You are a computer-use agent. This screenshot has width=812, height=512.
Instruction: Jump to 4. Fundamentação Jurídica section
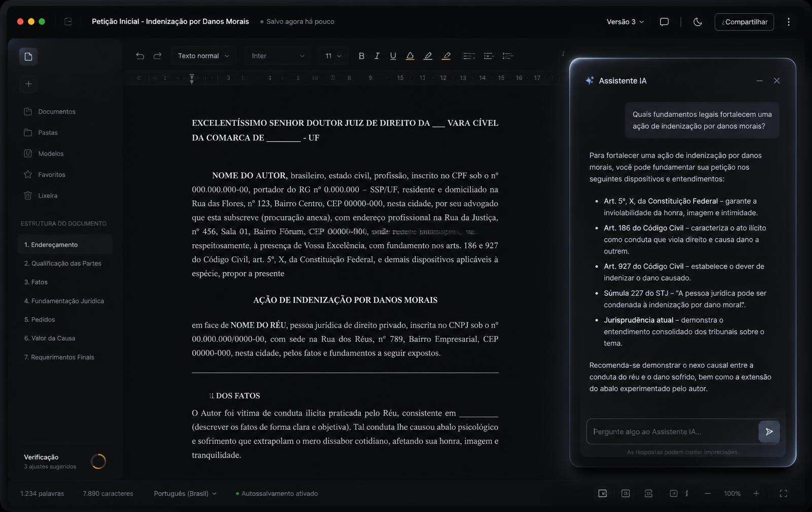click(x=64, y=301)
